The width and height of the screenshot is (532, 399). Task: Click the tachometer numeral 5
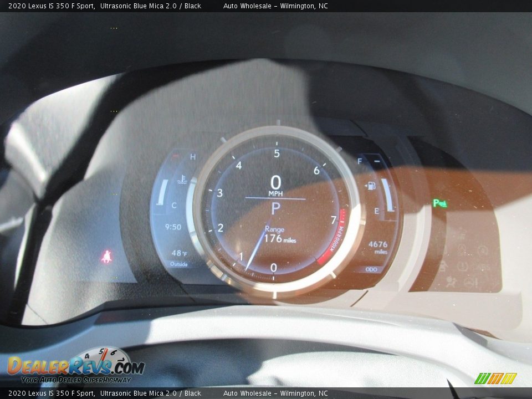coord(277,154)
